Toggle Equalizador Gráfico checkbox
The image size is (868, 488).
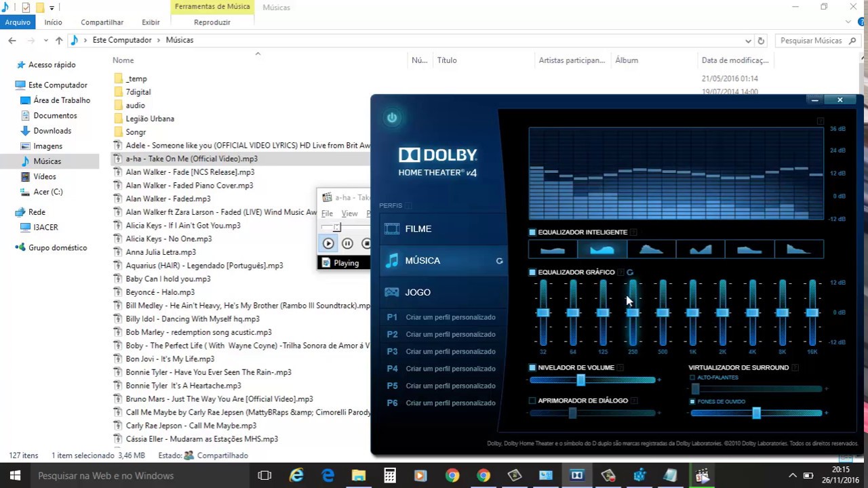pos(532,272)
